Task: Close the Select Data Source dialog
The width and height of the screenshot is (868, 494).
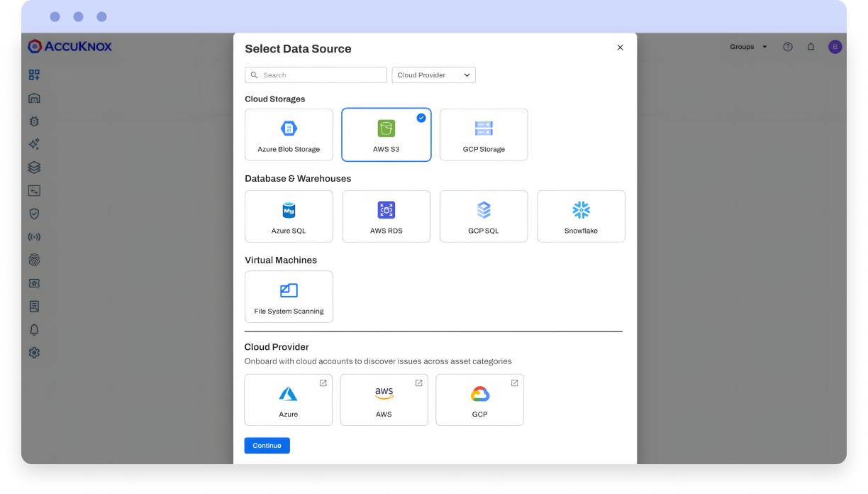Action: click(621, 48)
